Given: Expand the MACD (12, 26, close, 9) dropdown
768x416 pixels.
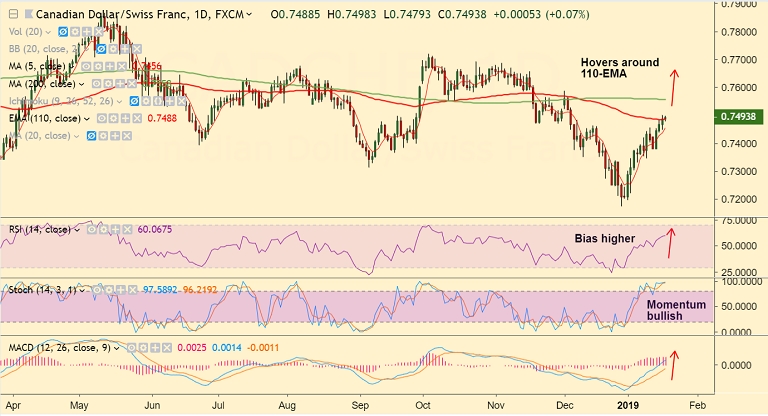Looking at the screenshot, I should click(116, 348).
